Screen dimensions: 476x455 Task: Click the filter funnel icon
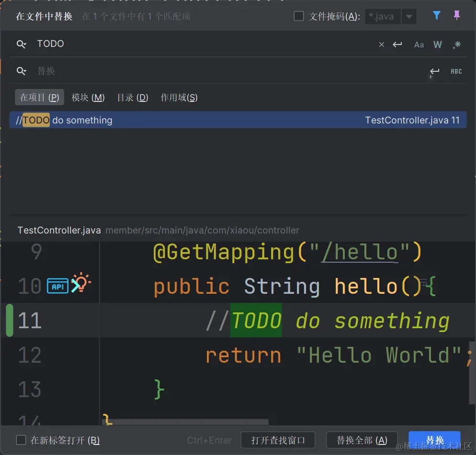(x=437, y=15)
